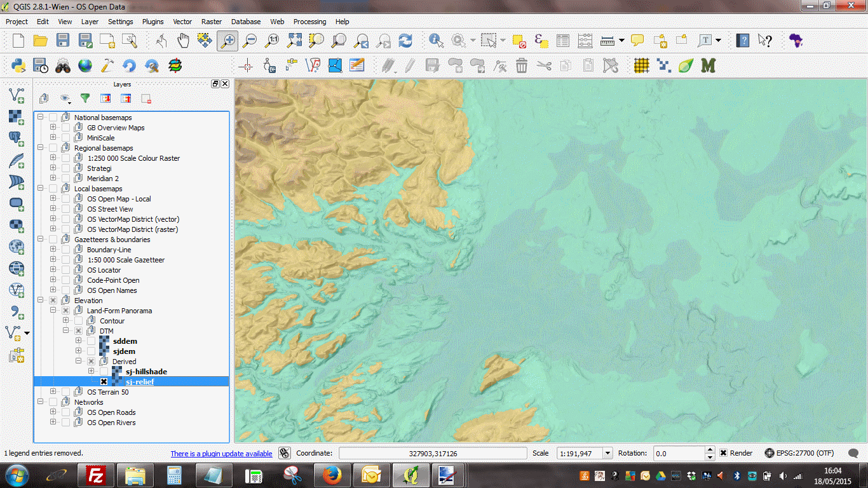The width and height of the screenshot is (868, 488).
Task: Check the sjdem layer visibility box
Action: coord(91,351)
